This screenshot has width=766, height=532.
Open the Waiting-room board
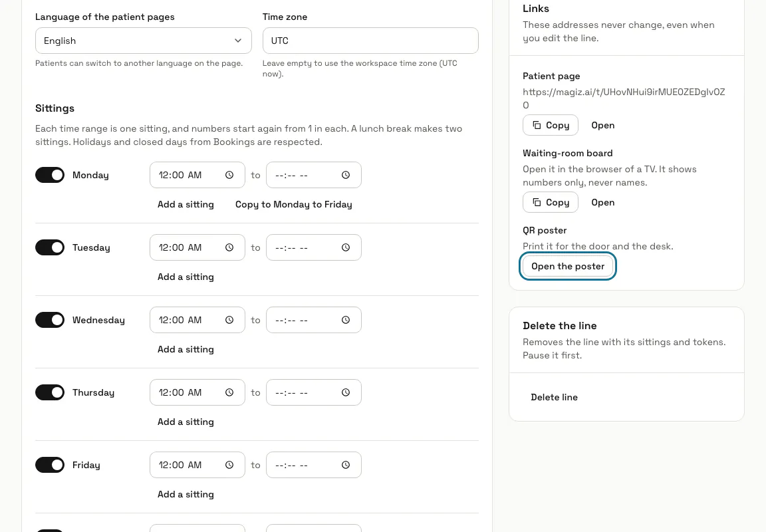click(603, 202)
